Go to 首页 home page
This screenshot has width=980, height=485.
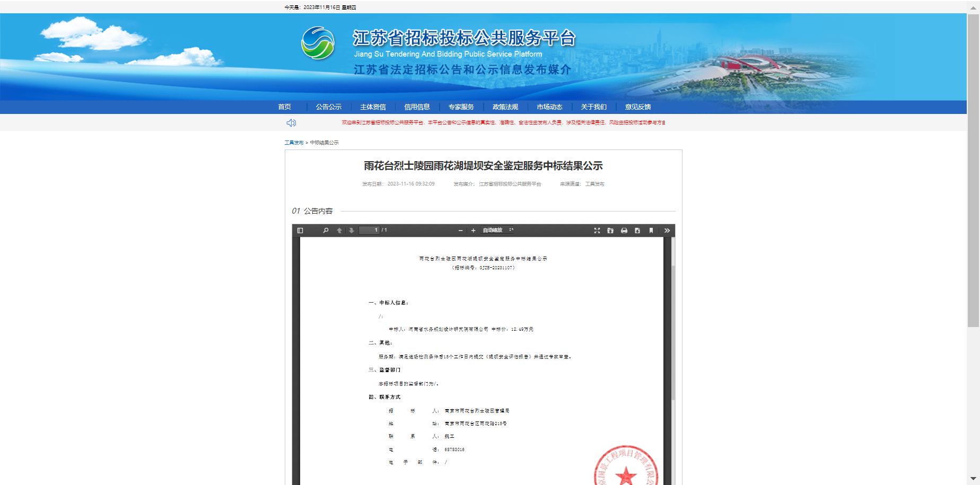(285, 107)
